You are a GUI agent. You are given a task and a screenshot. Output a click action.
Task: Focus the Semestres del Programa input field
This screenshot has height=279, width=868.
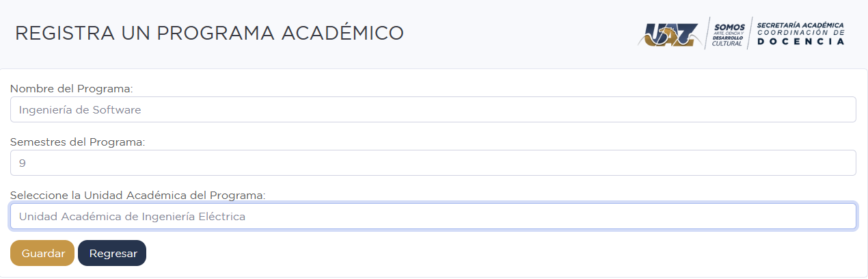coord(433,163)
